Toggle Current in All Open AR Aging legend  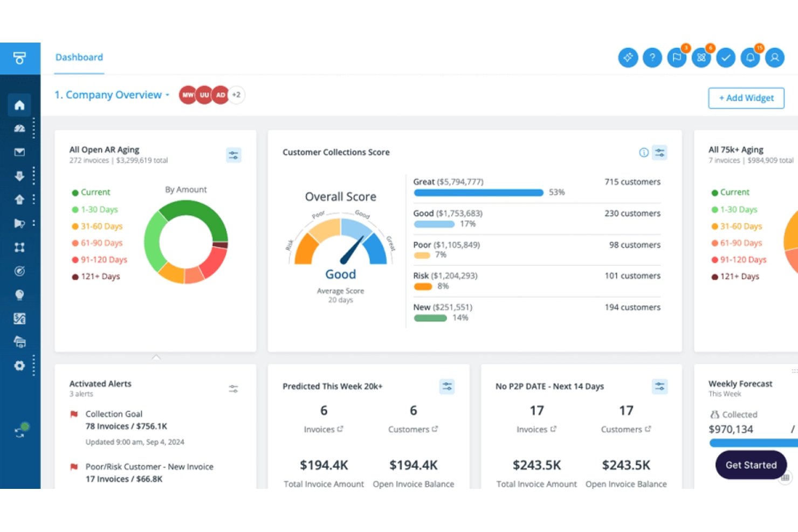(91, 192)
